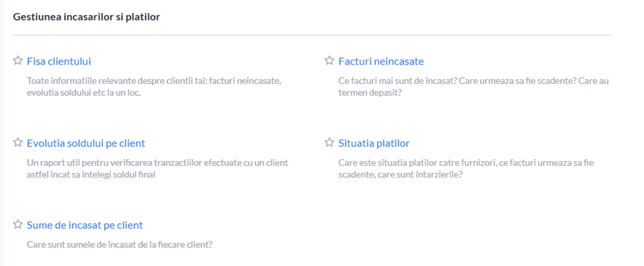Click the Fisa clientului description paragraph
The image size is (644, 266).
[154, 86]
